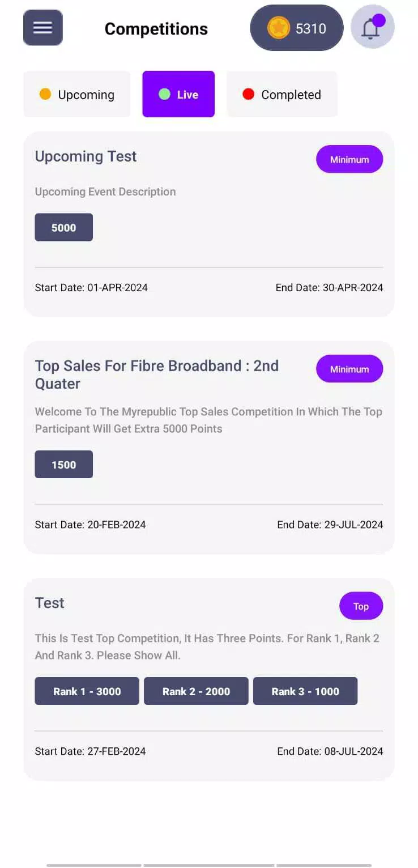Tap the Minimum badge on Top Sales card
Image resolution: width=418 pixels, height=868 pixels.
pos(349,369)
